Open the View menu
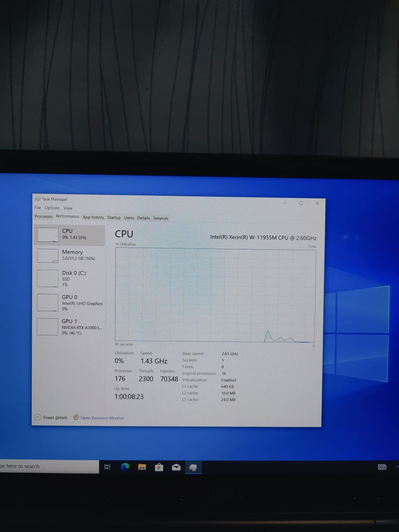 (x=68, y=208)
